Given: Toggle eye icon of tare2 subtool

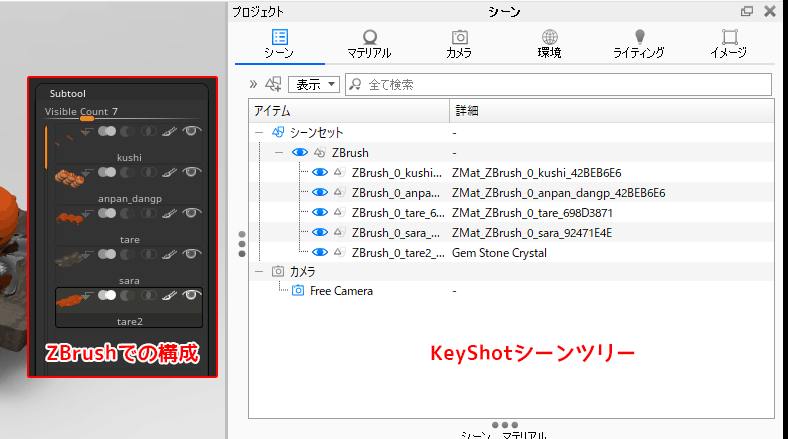Looking at the screenshot, I should [190, 295].
